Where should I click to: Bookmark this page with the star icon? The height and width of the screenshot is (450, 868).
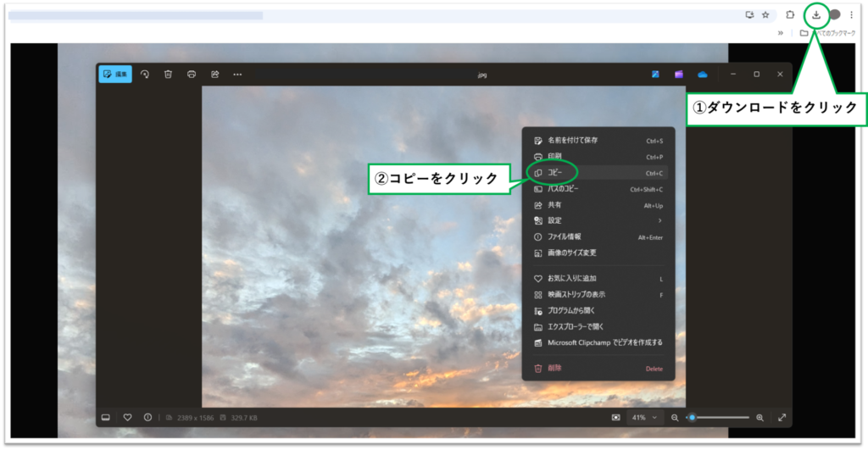click(x=765, y=14)
